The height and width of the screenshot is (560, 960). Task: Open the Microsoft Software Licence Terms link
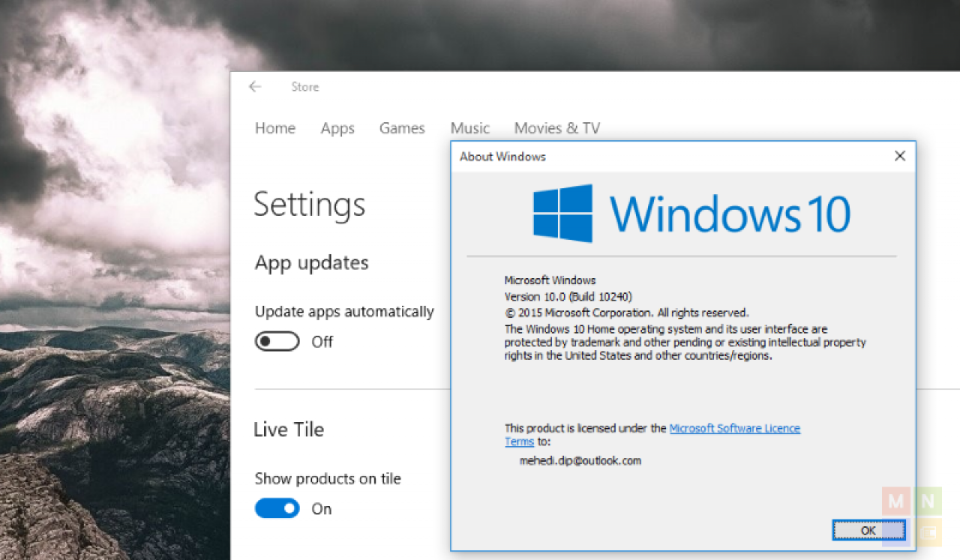pyautogui.click(x=734, y=428)
